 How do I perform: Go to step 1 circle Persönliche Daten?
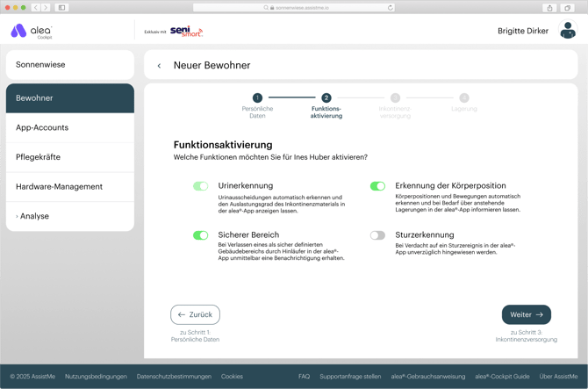click(257, 98)
